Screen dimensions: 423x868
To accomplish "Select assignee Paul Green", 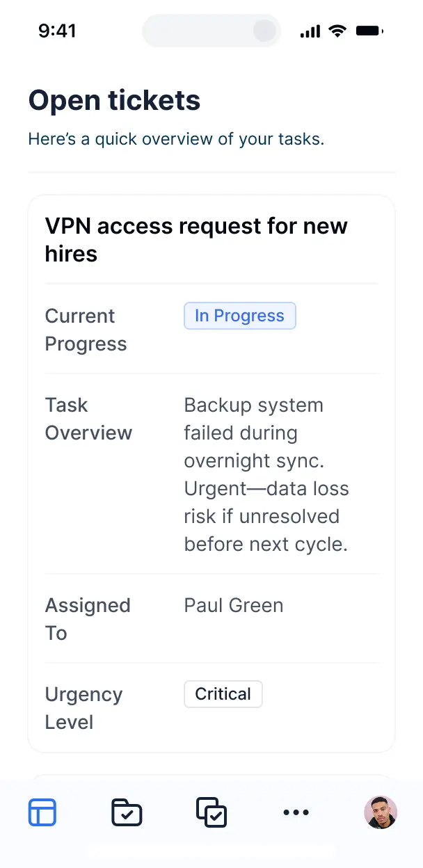I will point(233,605).
